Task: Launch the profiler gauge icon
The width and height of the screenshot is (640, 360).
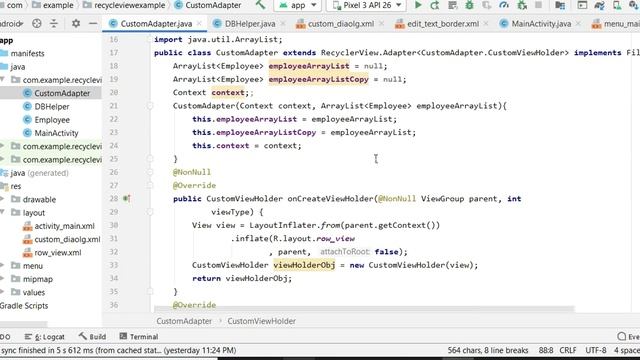Action: (x=504, y=5)
